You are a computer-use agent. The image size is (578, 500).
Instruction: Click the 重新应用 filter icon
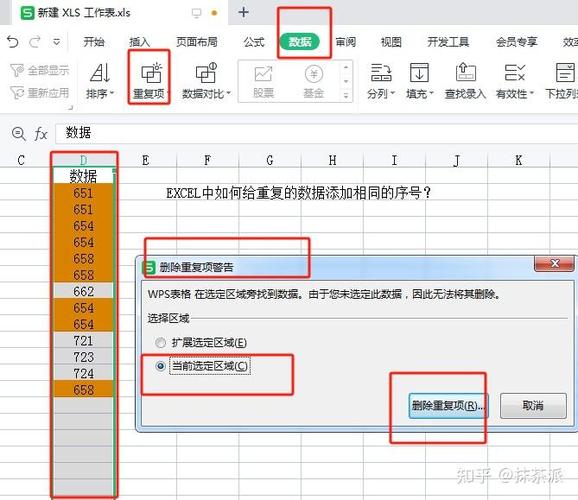pos(17,93)
